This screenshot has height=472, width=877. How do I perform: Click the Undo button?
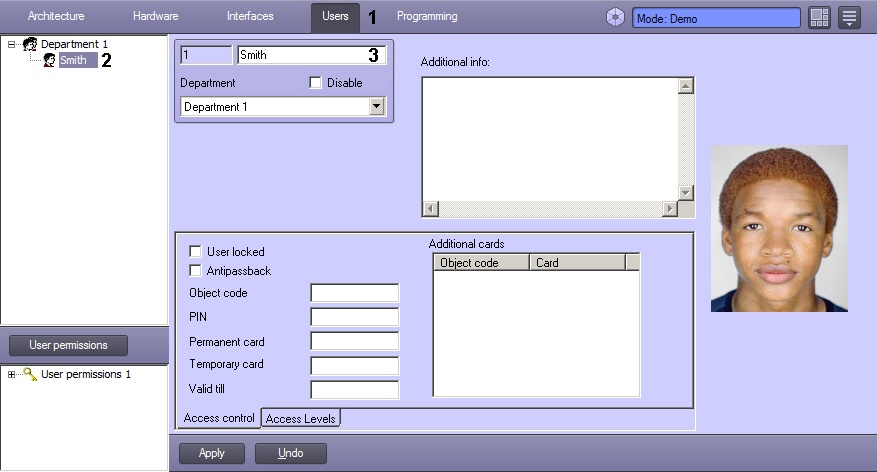tap(290, 453)
